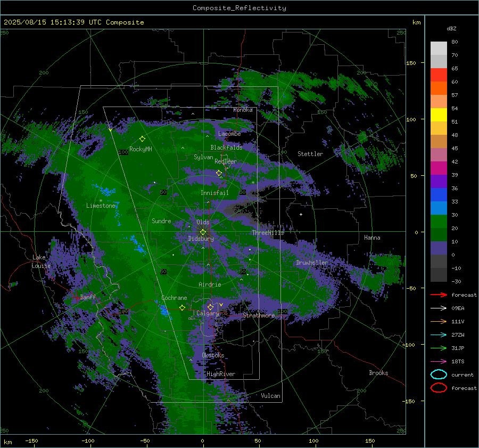Click the RockyMH label
Image resolution: width=479 pixels, height=448 pixels.
tap(141, 149)
